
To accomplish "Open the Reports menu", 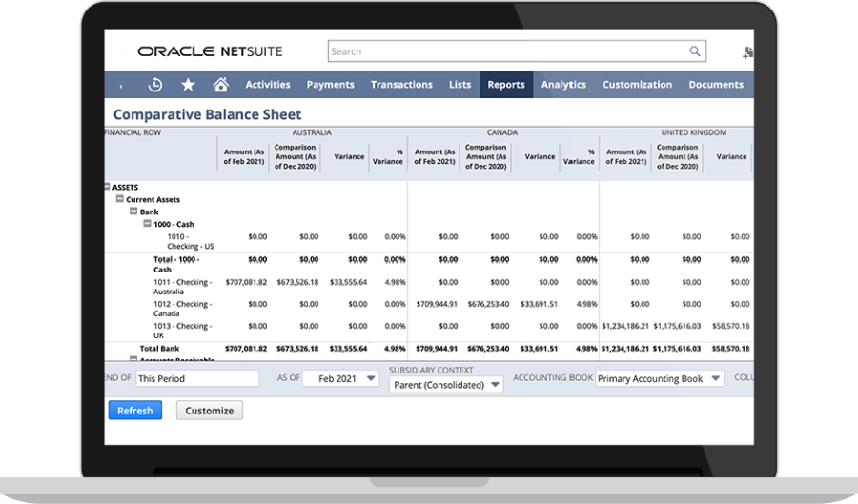I will 506,85.
